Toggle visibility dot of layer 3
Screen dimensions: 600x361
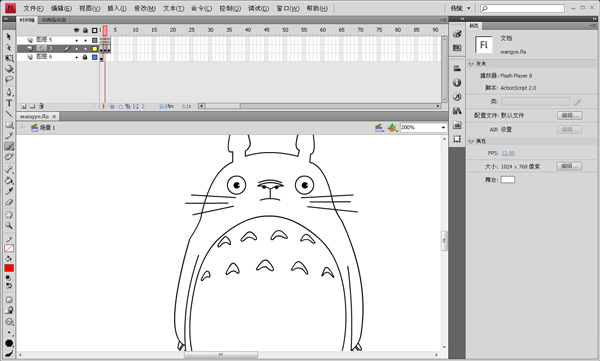[77, 49]
